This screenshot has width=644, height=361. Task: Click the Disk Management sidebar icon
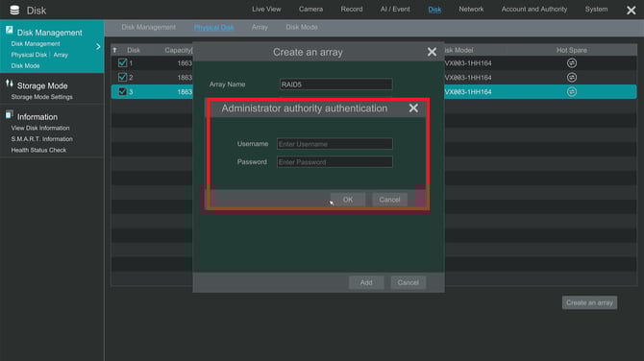9,30
